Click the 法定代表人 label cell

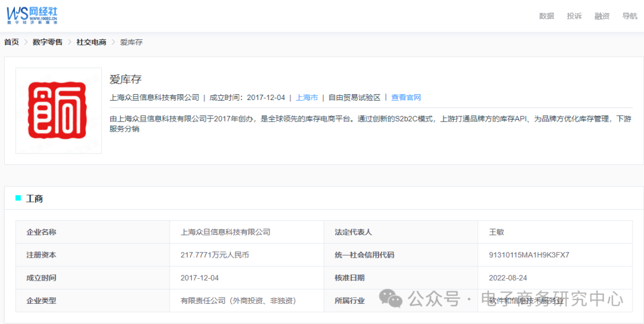(401, 232)
